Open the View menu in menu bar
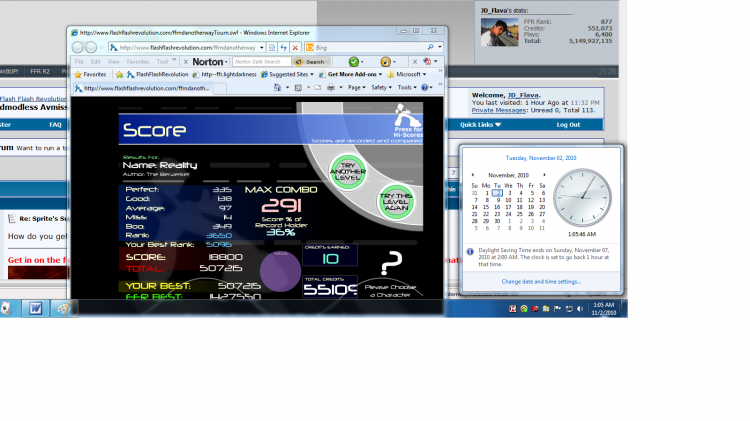750x421 pixels. [113, 62]
